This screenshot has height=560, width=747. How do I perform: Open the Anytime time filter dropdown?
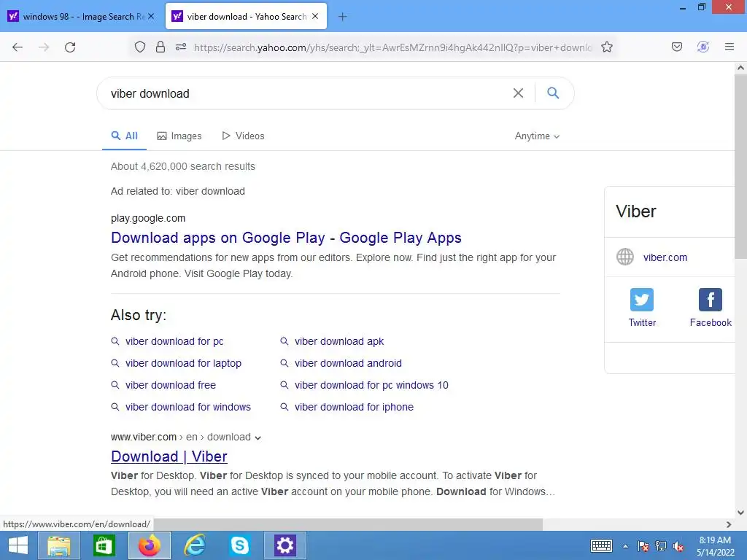(537, 136)
